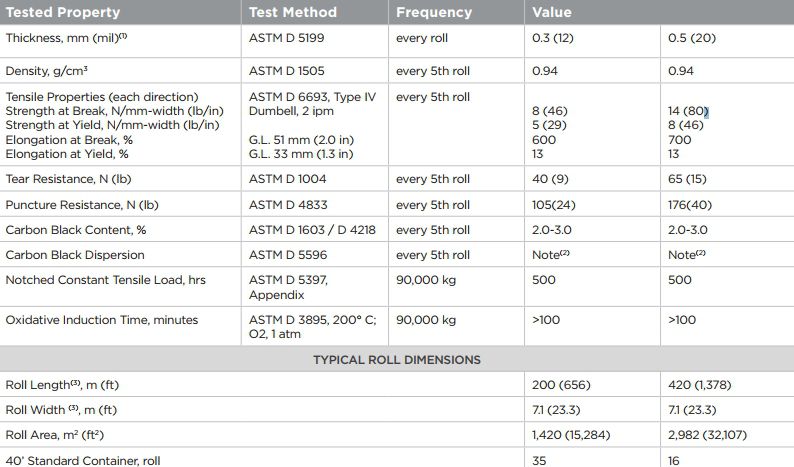Image resolution: width=794 pixels, height=467 pixels.
Task: Click the ASTM D 1603 / D 4218 cell
Action: pyautogui.click(x=312, y=230)
